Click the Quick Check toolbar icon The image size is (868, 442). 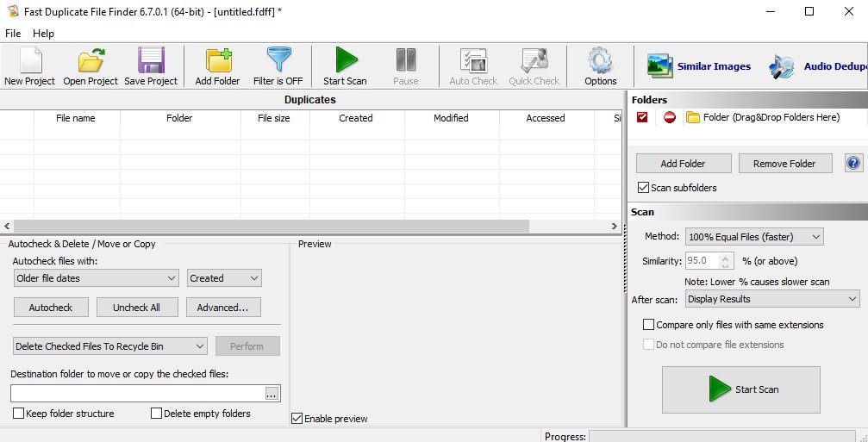click(534, 59)
